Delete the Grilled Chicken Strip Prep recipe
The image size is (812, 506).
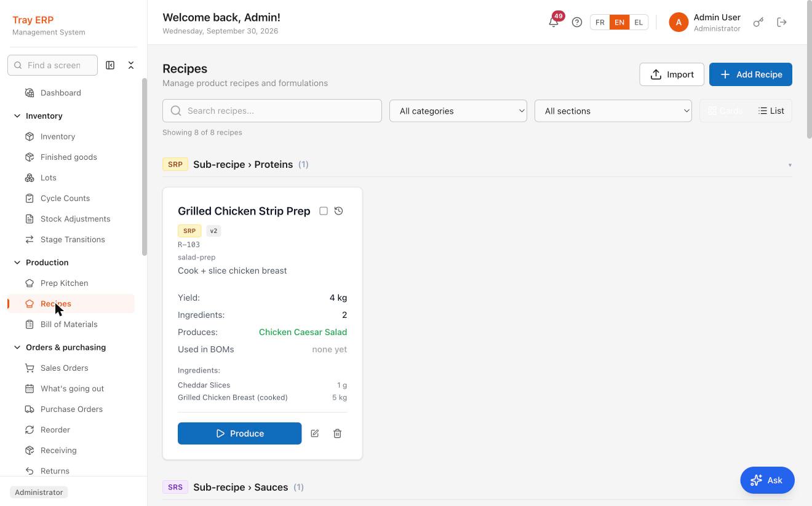pos(337,433)
